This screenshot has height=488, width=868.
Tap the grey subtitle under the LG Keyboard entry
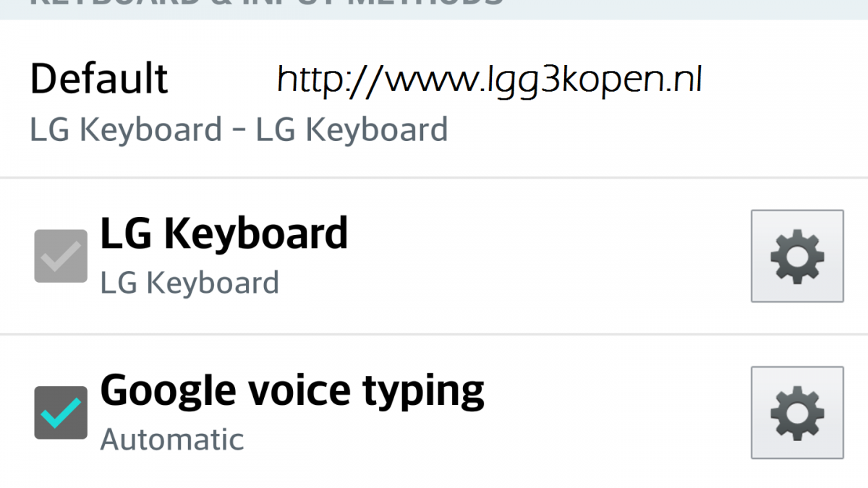click(190, 283)
